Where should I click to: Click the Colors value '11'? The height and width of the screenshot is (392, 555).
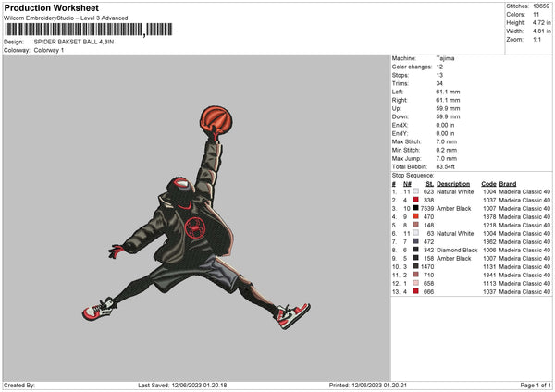(536, 15)
